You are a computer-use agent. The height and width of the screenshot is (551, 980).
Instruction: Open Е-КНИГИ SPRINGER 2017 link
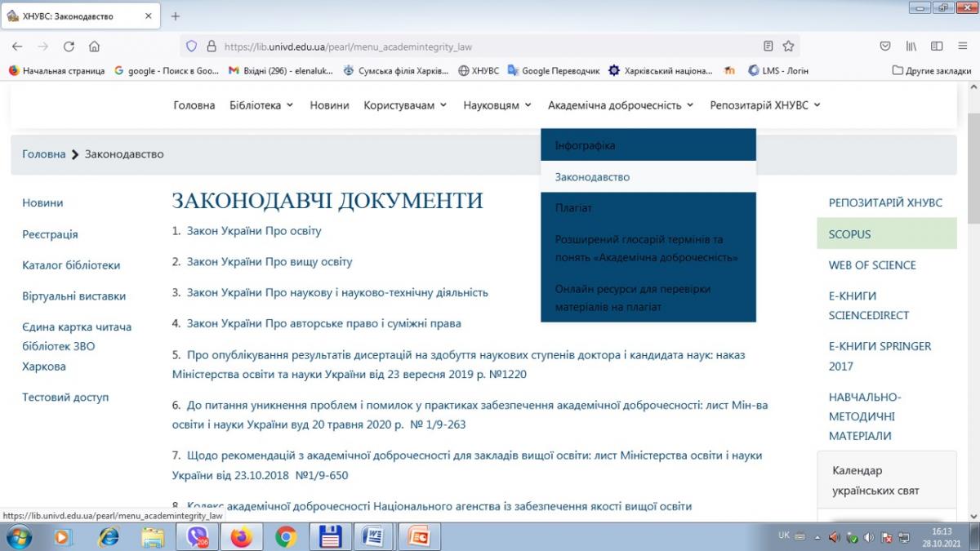[880, 356]
